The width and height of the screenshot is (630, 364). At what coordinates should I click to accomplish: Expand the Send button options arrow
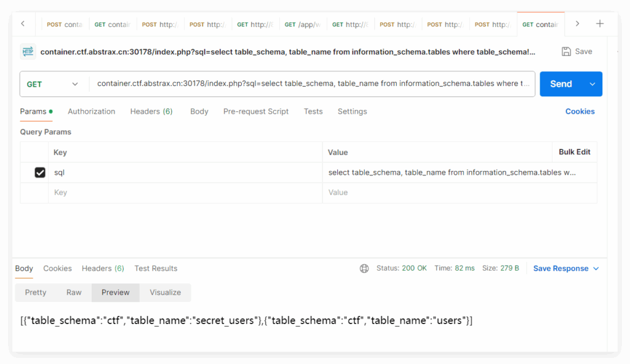point(592,84)
